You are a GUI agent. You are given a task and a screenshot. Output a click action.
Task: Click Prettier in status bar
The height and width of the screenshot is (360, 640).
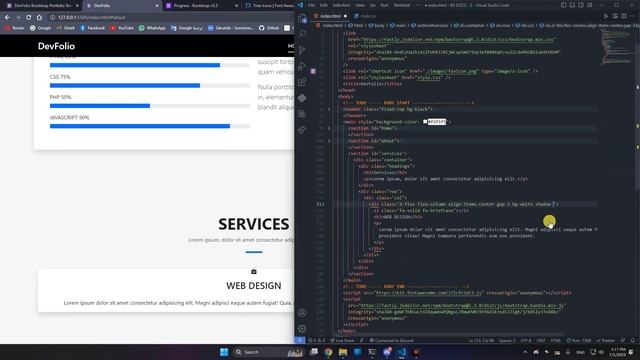tap(606, 340)
